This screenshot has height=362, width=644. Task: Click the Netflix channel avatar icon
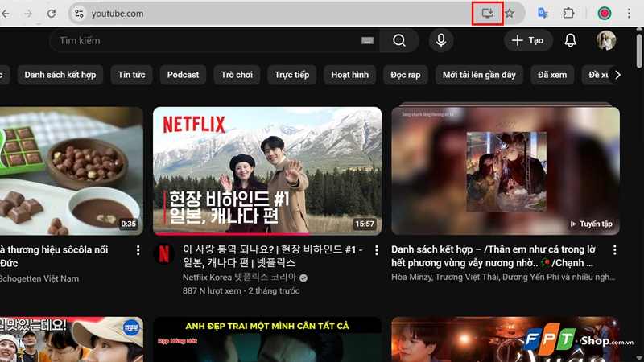(164, 254)
